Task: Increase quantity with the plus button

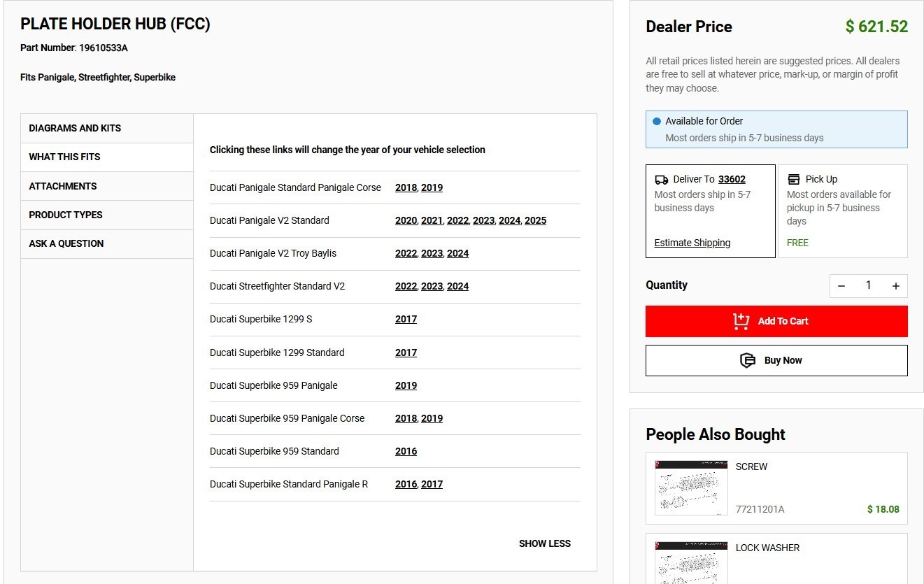Action: click(895, 286)
